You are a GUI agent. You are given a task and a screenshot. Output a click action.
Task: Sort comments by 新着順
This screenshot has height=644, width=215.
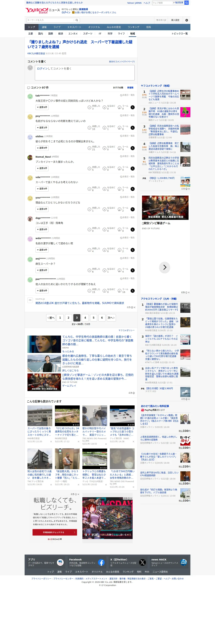130,88
